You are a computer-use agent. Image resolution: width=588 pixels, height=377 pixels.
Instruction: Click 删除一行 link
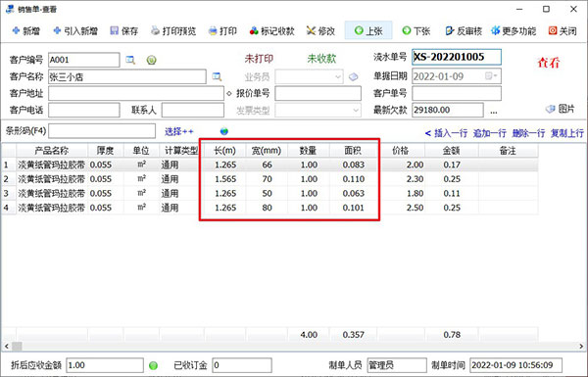(x=528, y=133)
